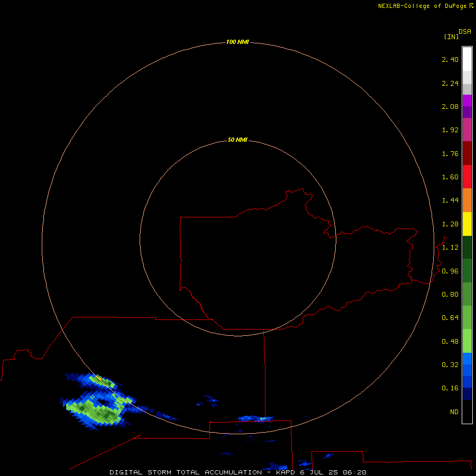This screenshot has height=476, width=476.
Task: Select the bright red legend swatch near 1.60
Action: [x=467, y=177]
